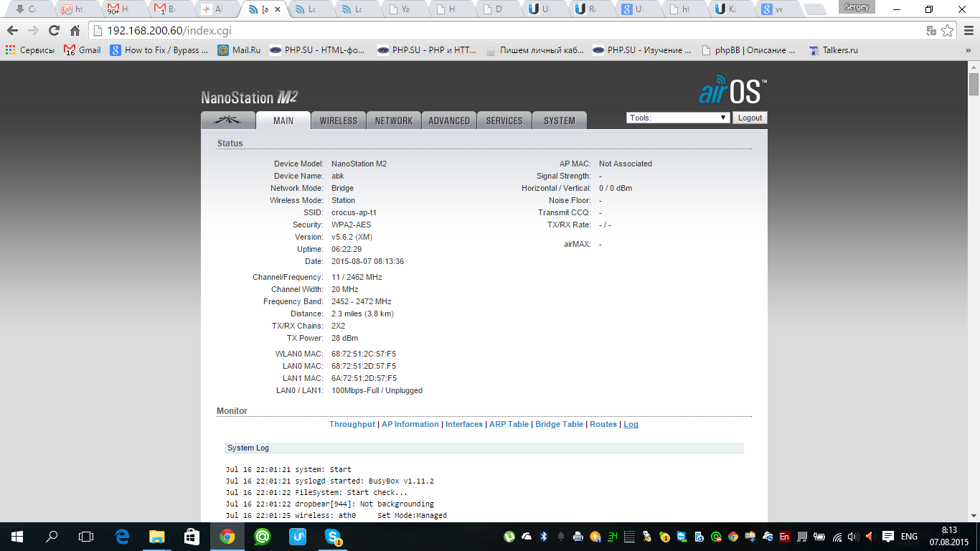
Task: Open the Talkers.ru bookmark
Action: click(x=833, y=50)
